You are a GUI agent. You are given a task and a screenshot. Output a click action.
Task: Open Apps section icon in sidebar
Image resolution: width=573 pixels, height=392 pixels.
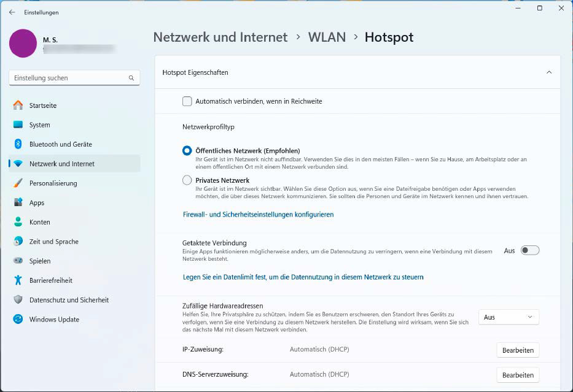18,202
